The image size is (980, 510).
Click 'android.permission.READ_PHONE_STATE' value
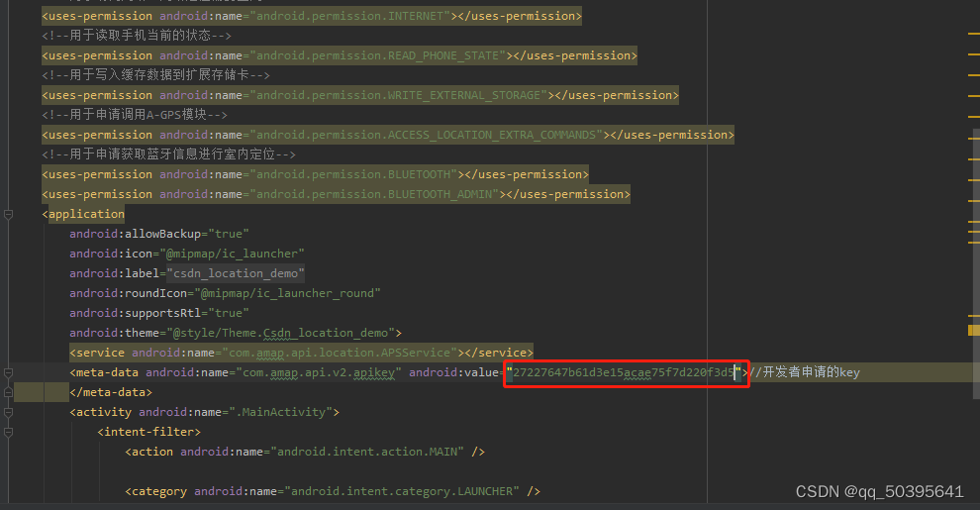(377, 55)
